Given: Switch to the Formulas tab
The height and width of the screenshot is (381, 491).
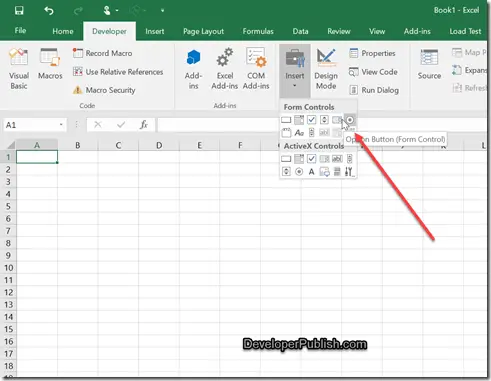Looking at the screenshot, I should click(x=258, y=31).
